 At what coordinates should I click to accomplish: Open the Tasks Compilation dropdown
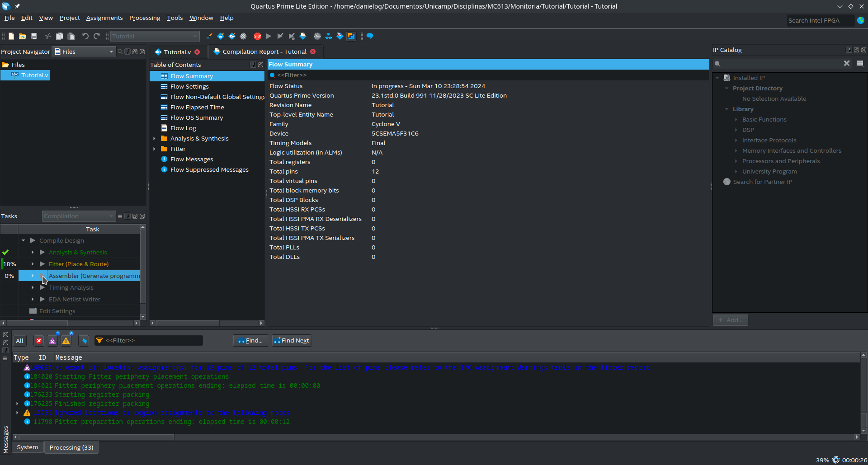pyautogui.click(x=79, y=216)
